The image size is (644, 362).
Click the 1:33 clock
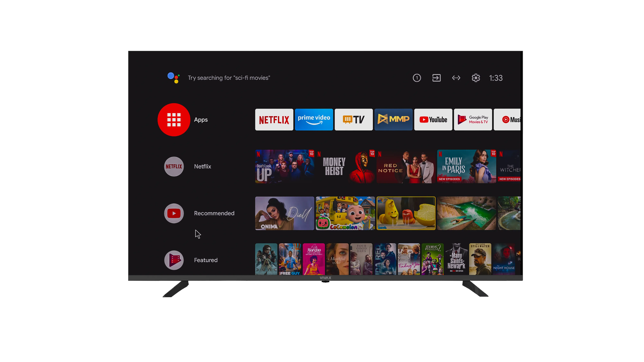496,78
